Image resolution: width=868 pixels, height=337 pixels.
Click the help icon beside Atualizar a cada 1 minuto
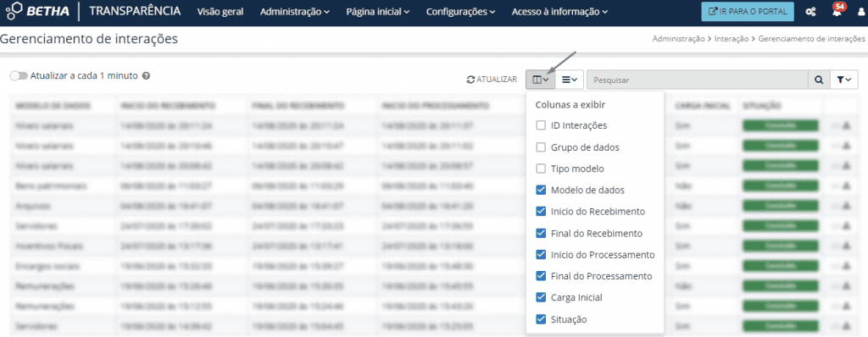[x=146, y=76]
